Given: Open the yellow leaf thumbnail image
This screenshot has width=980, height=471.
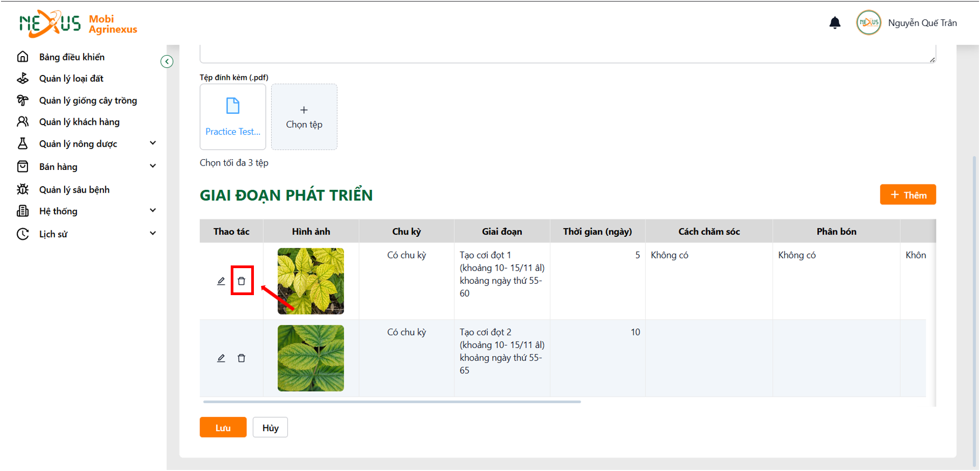Looking at the screenshot, I should click(310, 281).
